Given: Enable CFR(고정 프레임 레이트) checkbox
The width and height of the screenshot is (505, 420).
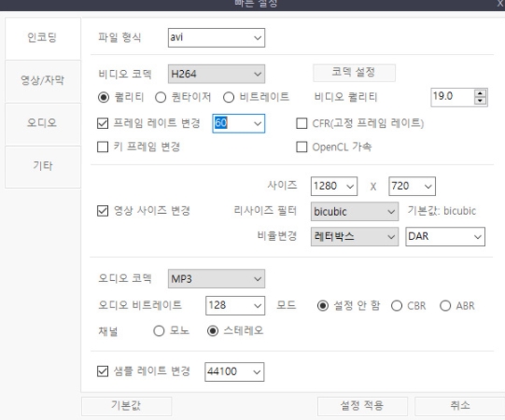Looking at the screenshot, I should (302, 123).
